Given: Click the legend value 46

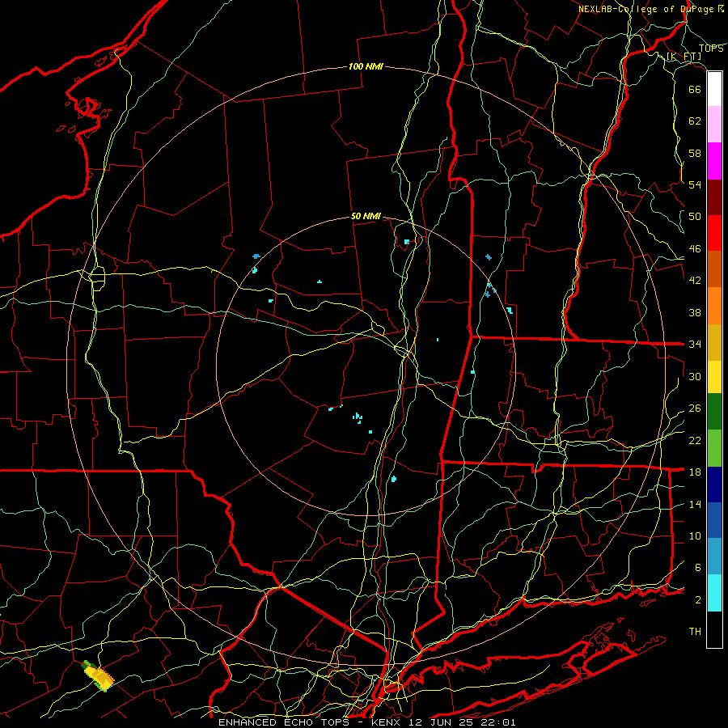Looking at the screenshot, I should [695, 248].
